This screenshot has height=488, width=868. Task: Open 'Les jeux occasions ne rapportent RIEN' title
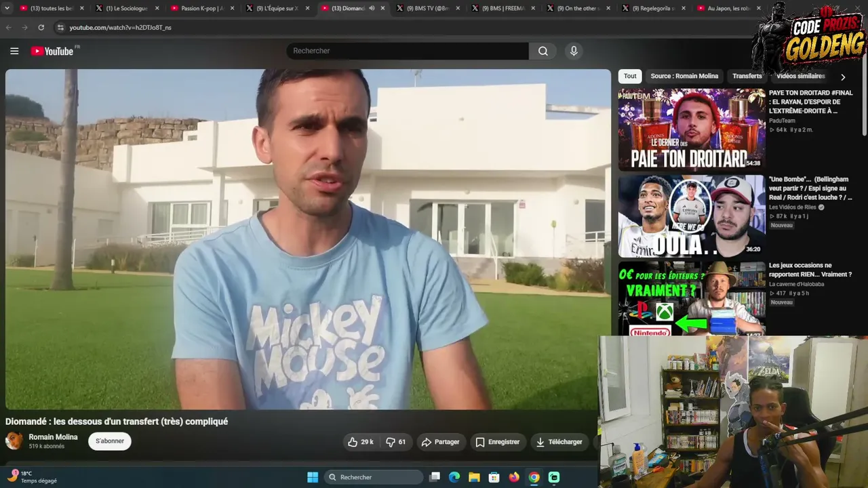[810, 270]
